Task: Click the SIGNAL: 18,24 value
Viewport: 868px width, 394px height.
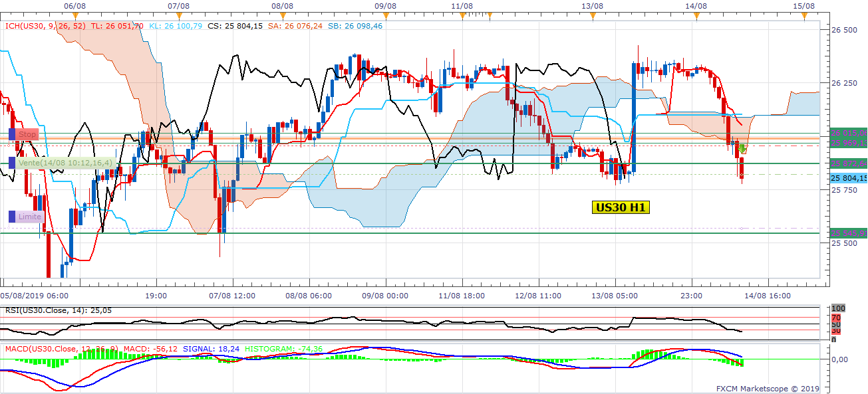Action: (x=213, y=348)
